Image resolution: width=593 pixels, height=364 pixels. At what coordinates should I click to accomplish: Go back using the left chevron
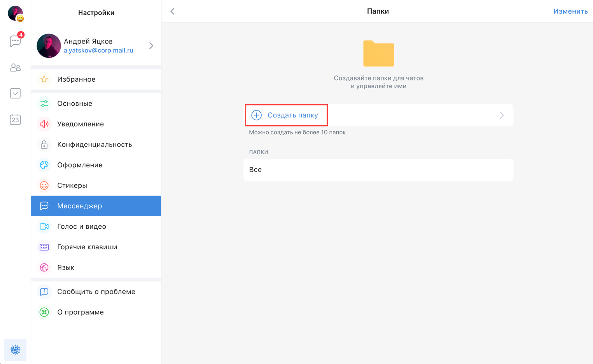[173, 11]
